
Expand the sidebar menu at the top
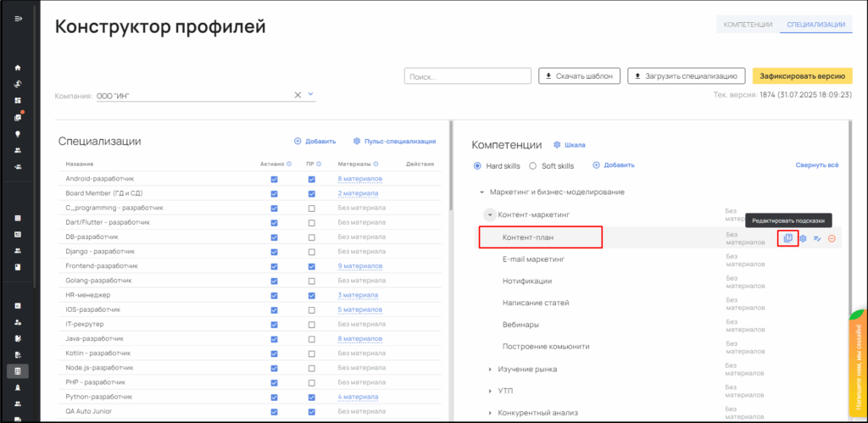[x=18, y=19]
